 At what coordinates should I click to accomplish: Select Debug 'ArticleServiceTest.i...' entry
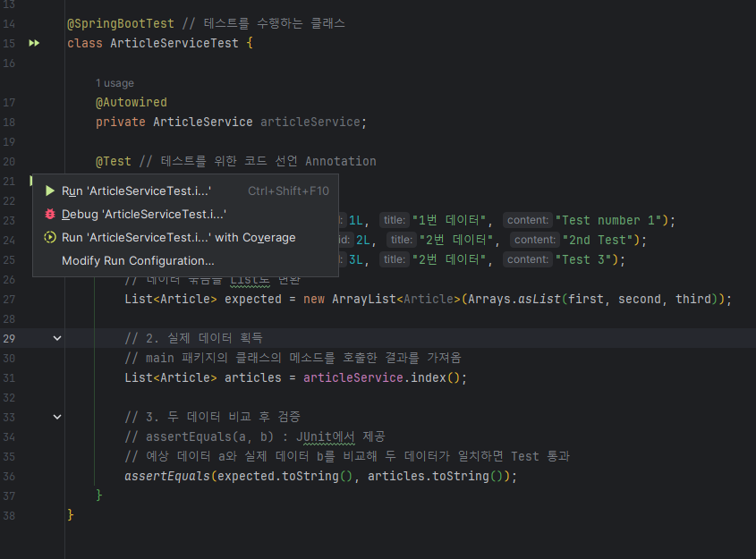pos(185,214)
